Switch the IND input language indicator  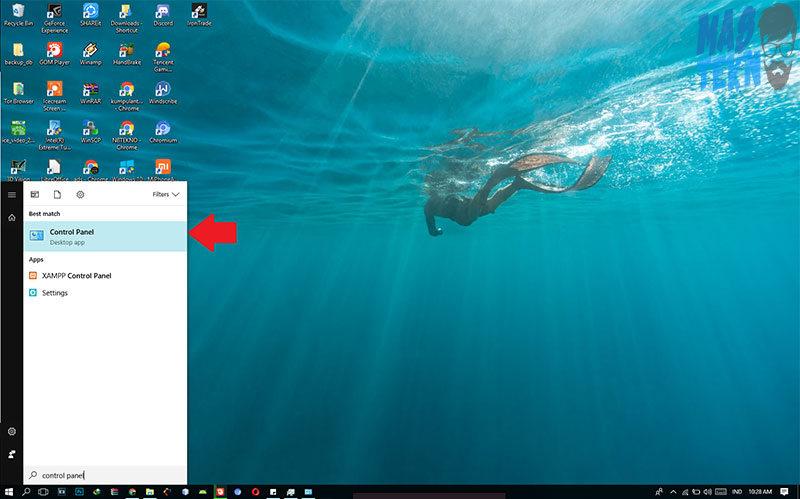coord(737,492)
